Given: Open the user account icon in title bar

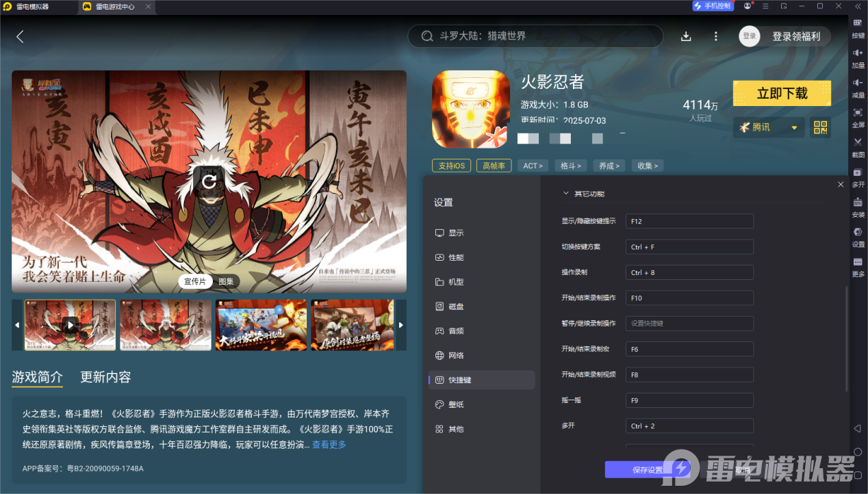Looking at the screenshot, I should pos(748,5).
